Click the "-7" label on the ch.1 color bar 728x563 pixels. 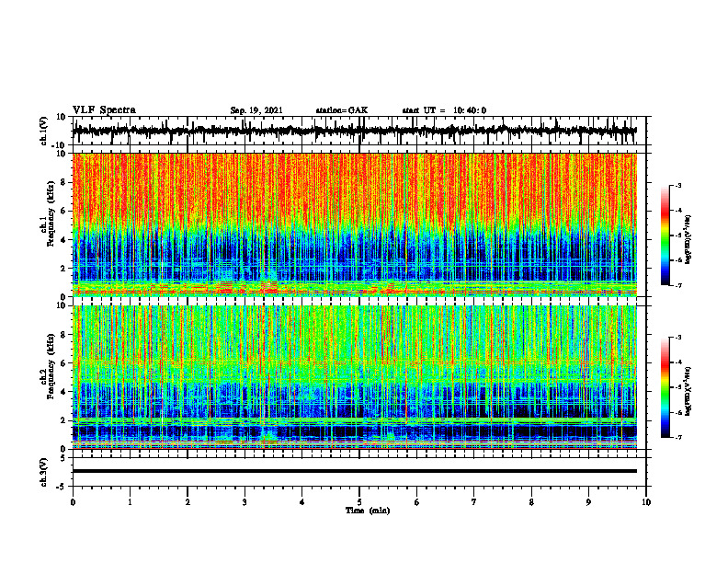click(x=678, y=285)
